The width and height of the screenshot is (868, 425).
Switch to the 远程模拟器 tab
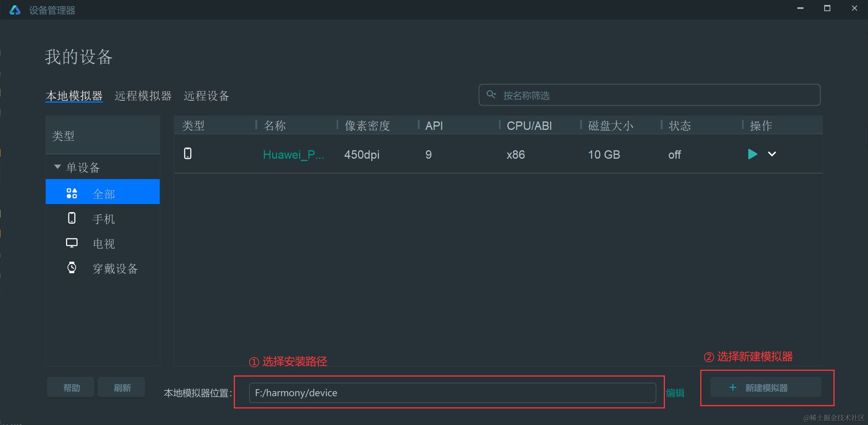click(143, 96)
